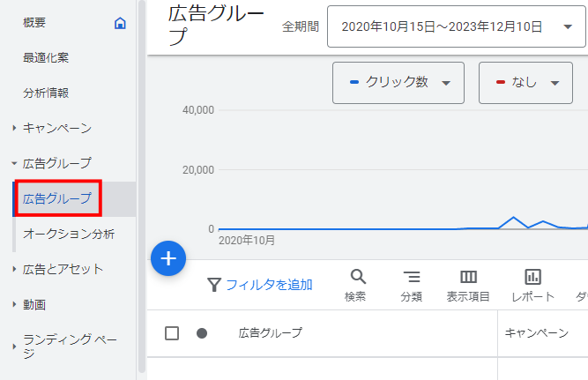Select オークション分析 in the sidebar
The width and height of the screenshot is (588, 380).
pos(68,234)
